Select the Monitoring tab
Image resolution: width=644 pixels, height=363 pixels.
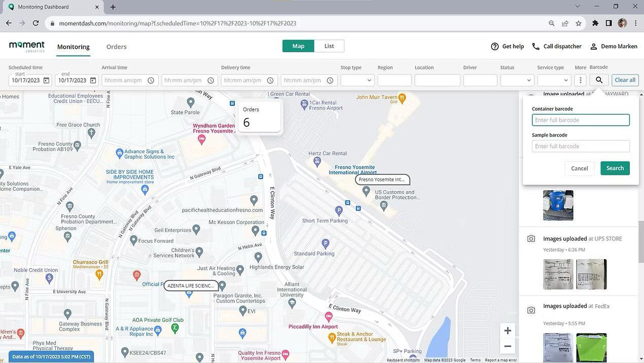[x=73, y=47]
